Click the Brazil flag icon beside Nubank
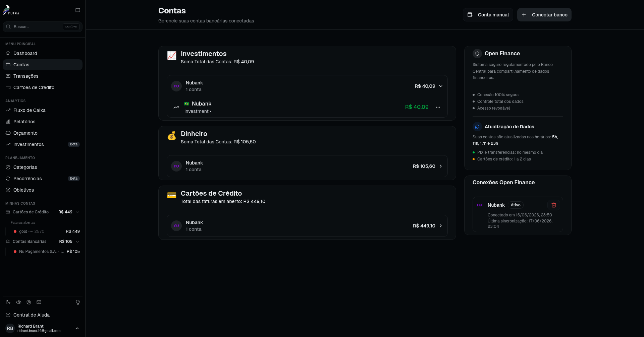The width and height of the screenshot is (644, 337). (x=186, y=104)
